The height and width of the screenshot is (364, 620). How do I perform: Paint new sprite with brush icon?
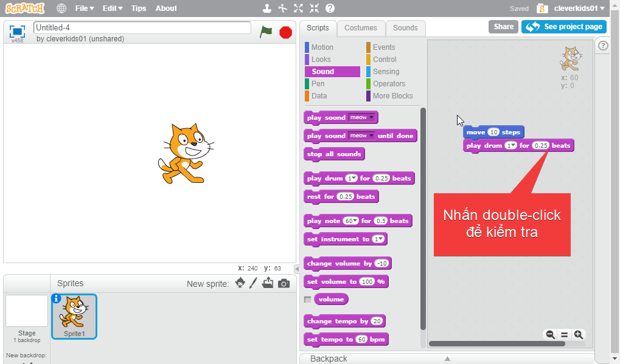(254, 283)
